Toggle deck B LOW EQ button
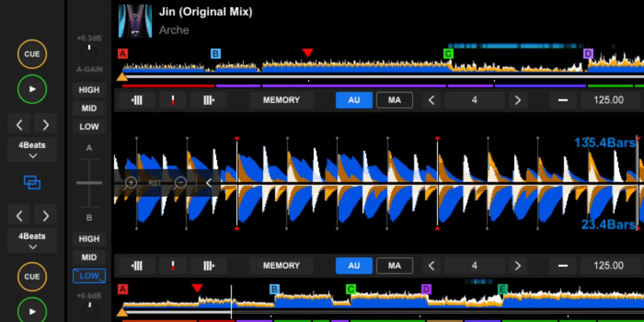The width and height of the screenshot is (644, 322). tap(89, 276)
